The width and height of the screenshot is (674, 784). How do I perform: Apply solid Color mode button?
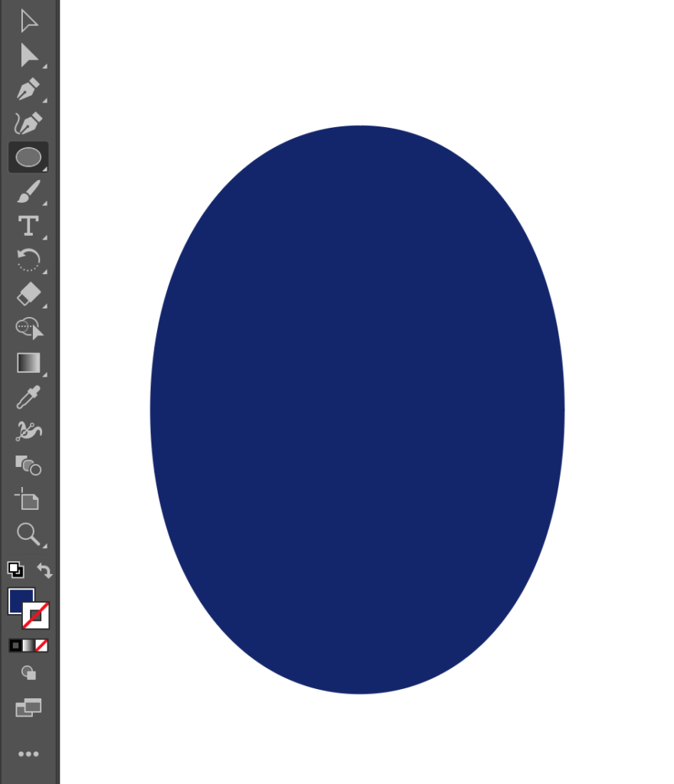click(x=15, y=645)
